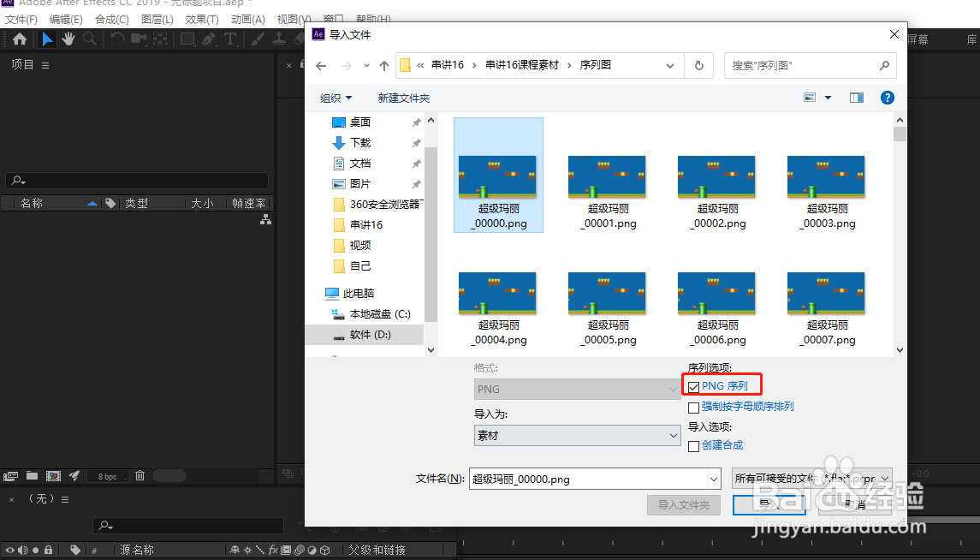Select 本地磁盘 (C:) in sidebar
The image size is (980, 560).
(x=380, y=314)
